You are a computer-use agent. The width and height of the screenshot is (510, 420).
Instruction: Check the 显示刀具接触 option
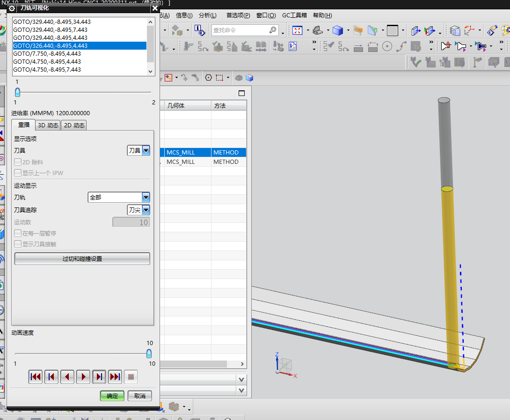pyautogui.click(x=18, y=244)
